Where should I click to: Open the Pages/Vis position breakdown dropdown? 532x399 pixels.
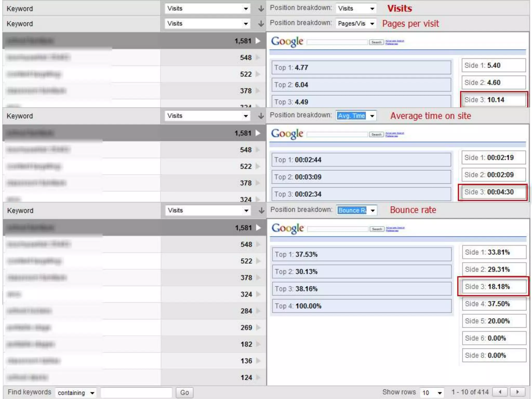pos(356,24)
